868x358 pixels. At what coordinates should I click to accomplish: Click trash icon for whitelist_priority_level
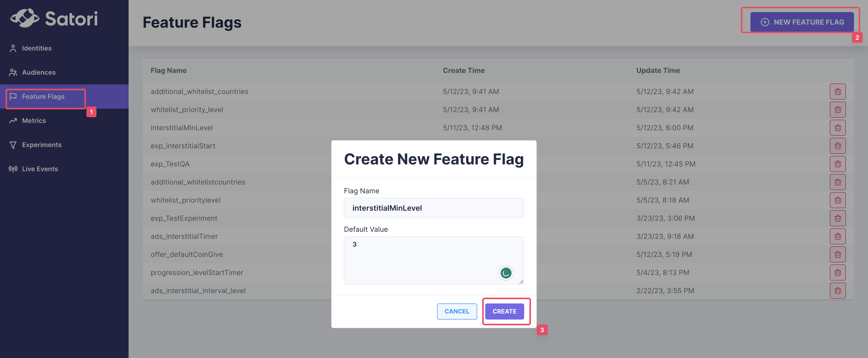click(x=837, y=110)
